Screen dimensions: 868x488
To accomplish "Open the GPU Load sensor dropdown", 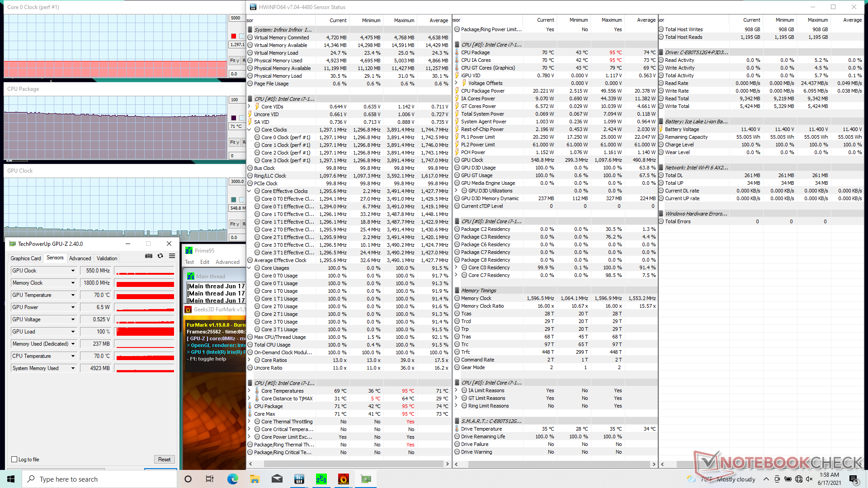I will click(x=73, y=332).
